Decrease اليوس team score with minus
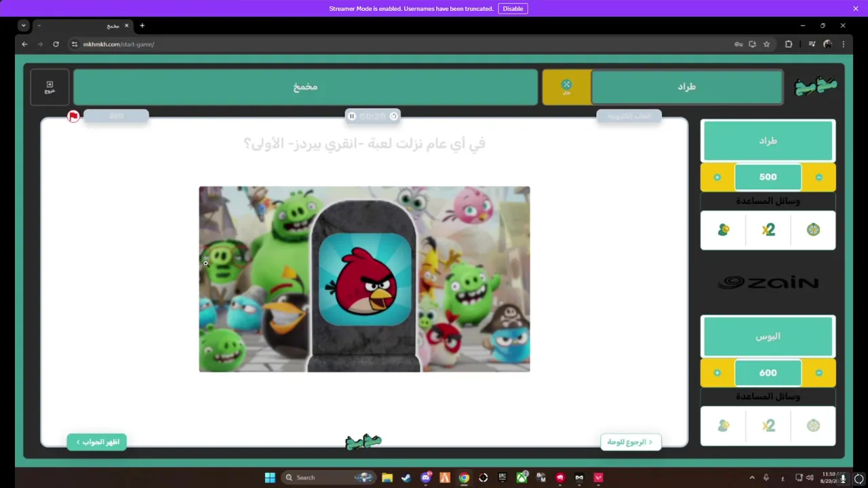 (819, 373)
